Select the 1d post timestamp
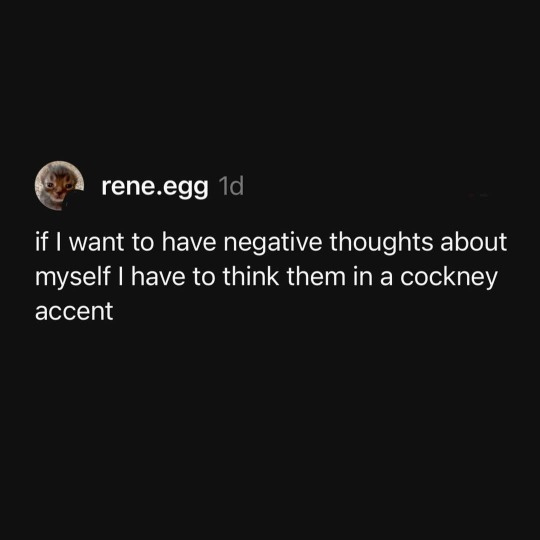The image size is (540, 540). (x=231, y=186)
